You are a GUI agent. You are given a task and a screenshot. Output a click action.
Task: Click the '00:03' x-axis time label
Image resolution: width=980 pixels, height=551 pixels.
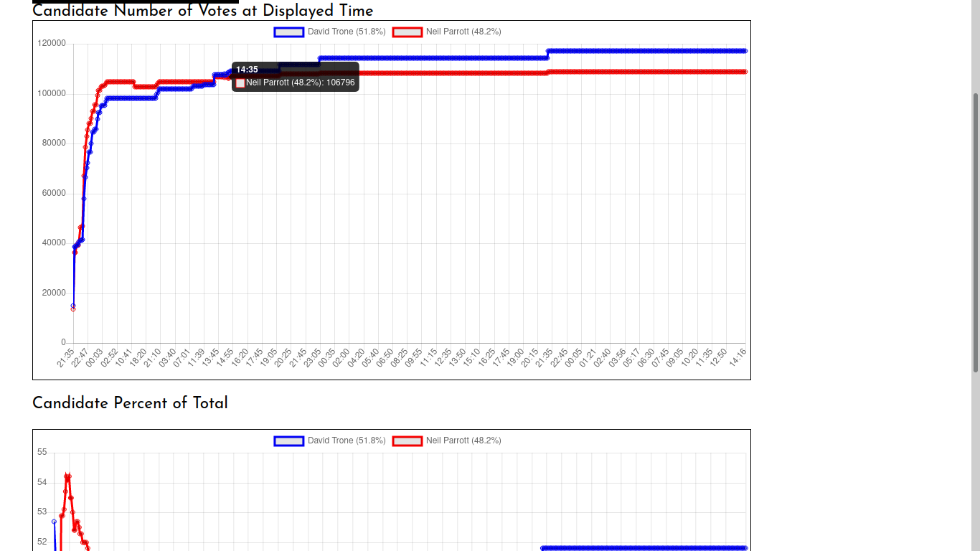95,357
